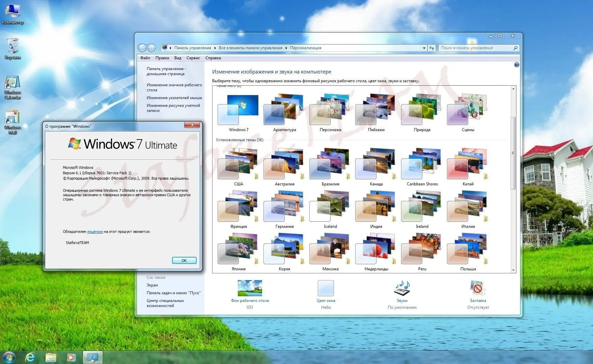Viewport: 593px width, 364px height.
Task: Select the Пейзажи theme
Action: coord(376,113)
